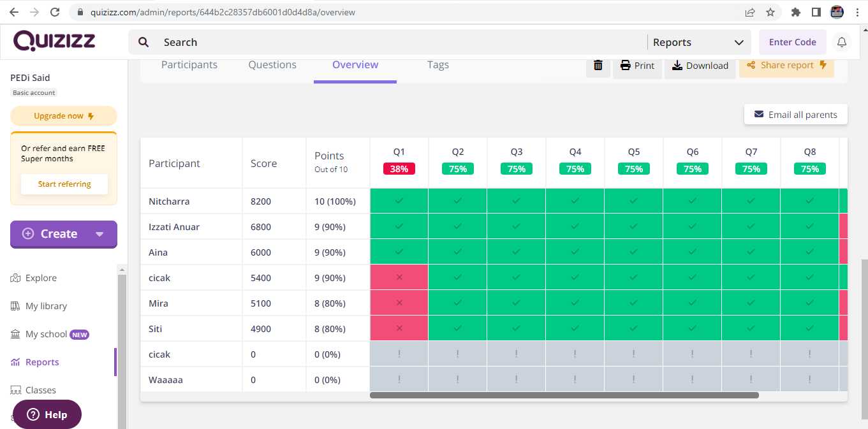Open the notifications bell icon
The height and width of the screenshot is (429, 868).
842,42
